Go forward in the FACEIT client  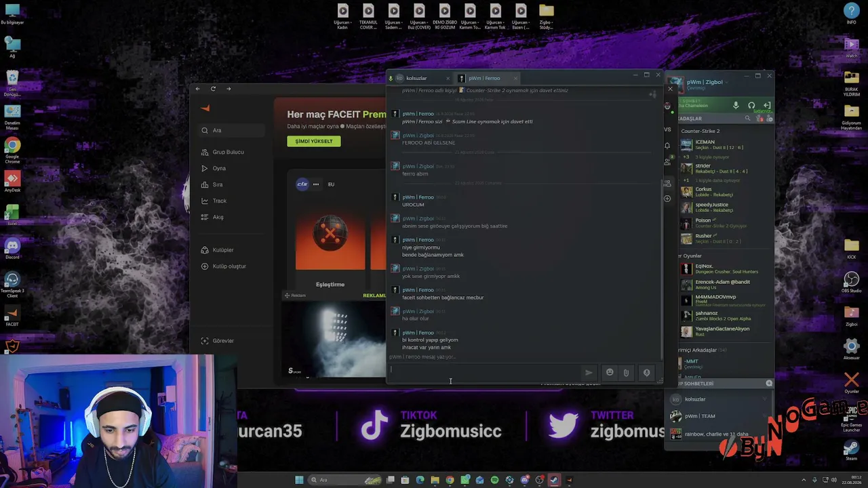click(x=229, y=89)
